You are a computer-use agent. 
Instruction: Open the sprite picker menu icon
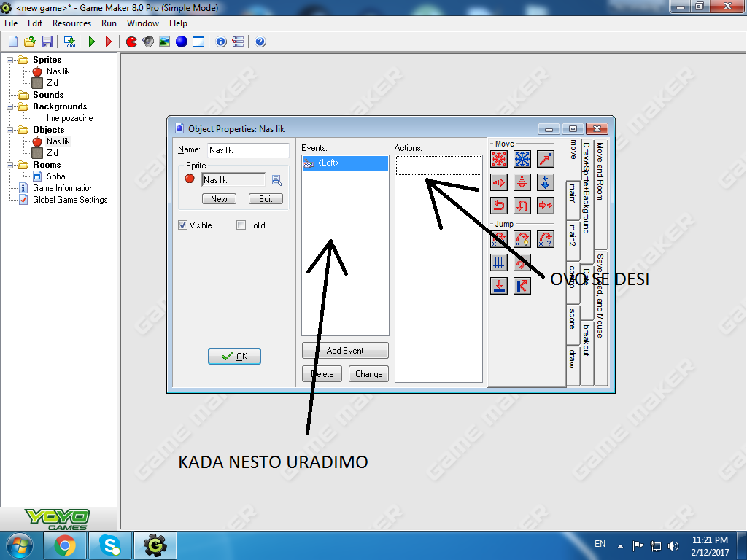276,180
